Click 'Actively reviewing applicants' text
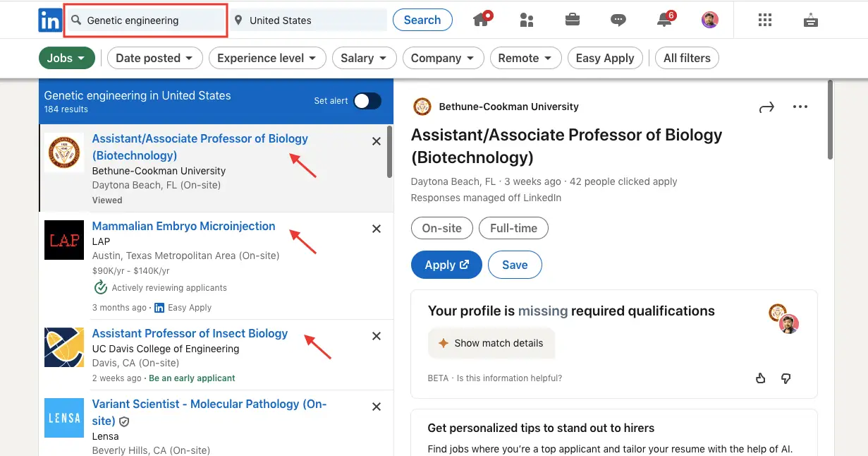 coord(169,288)
